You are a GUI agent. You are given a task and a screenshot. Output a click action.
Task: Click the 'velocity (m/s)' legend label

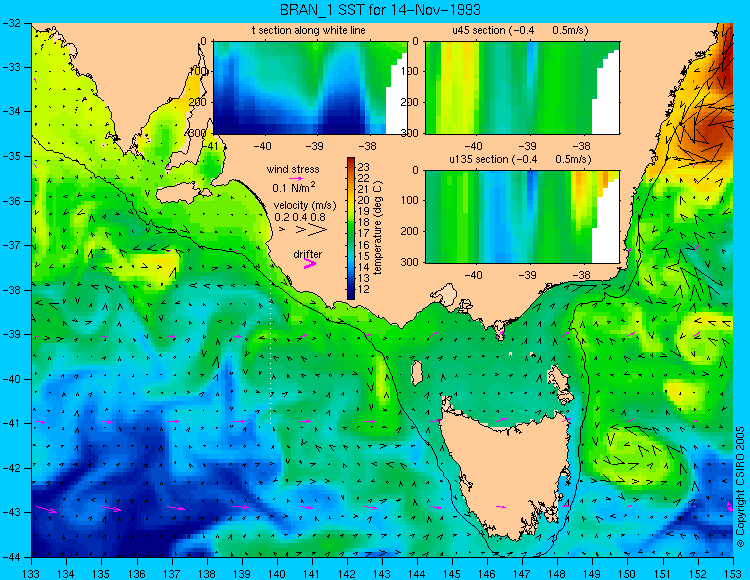(x=305, y=205)
